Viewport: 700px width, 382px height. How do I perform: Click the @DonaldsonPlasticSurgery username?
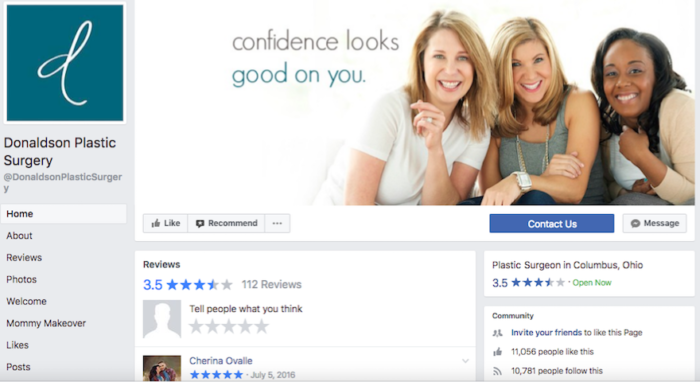pos(63,182)
